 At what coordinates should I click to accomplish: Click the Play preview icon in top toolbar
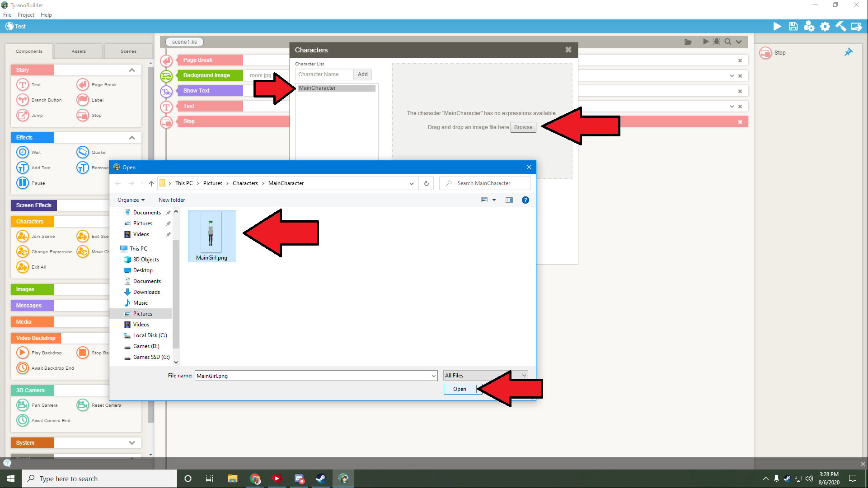point(777,27)
